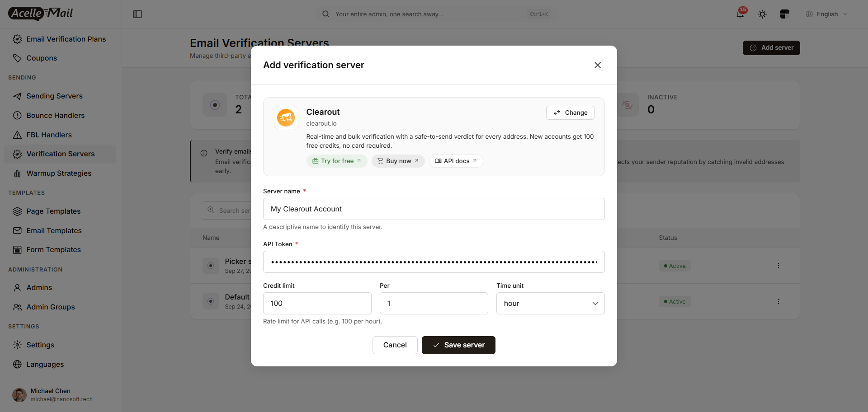
Task: Change the selected verification provider
Action: click(x=570, y=112)
